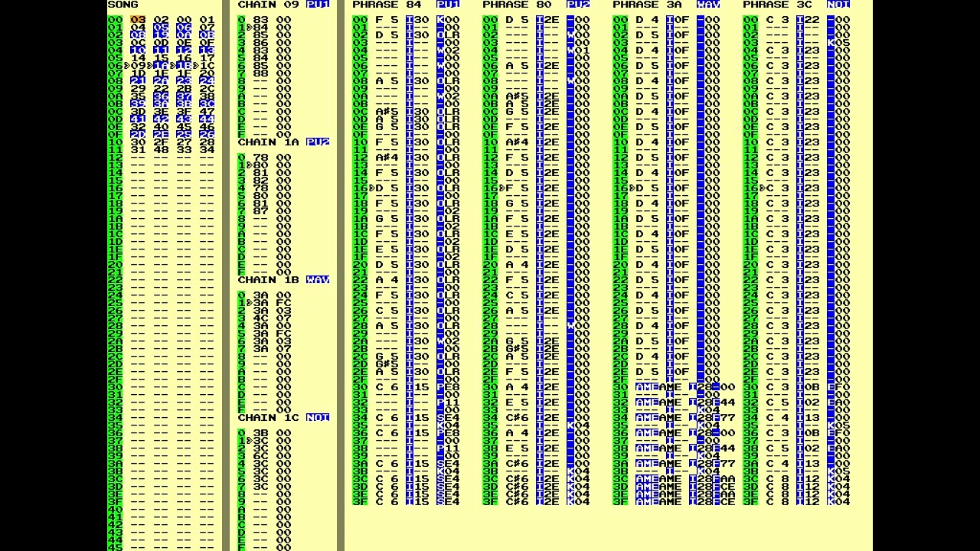Viewport: 980px width, 551px height.
Task: Click the CHAIN 1B header
Action: pos(268,280)
